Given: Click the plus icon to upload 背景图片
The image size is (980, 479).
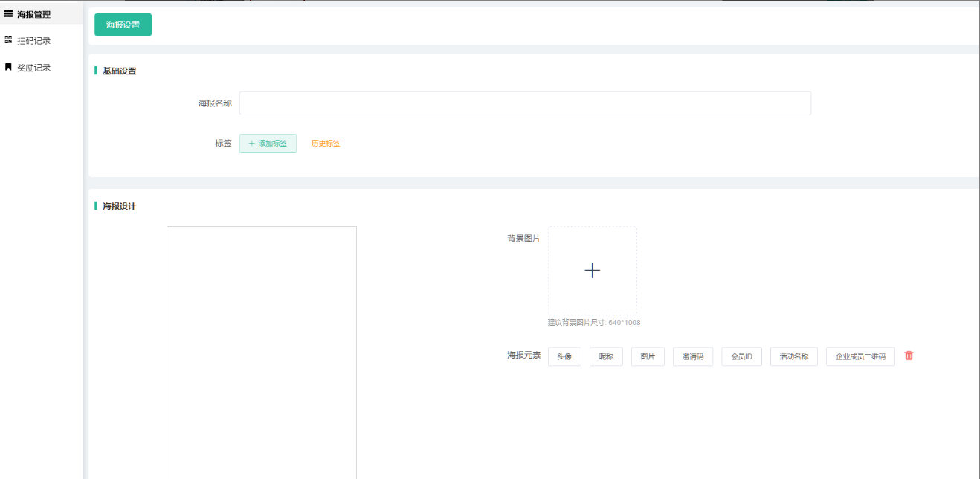Looking at the screenshot, I should (592, 271).
